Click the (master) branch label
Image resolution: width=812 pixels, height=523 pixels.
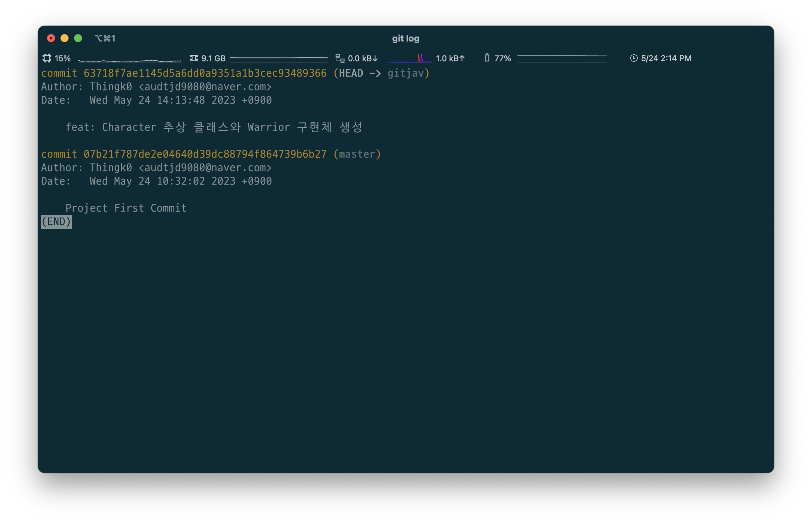point(357,154)
